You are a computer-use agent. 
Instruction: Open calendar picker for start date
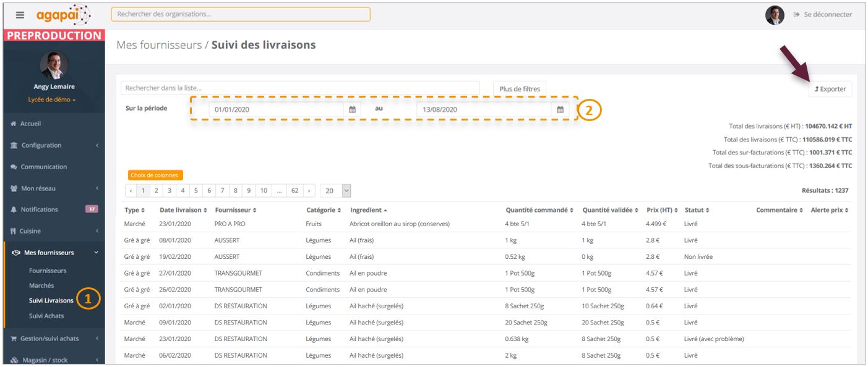353,109
